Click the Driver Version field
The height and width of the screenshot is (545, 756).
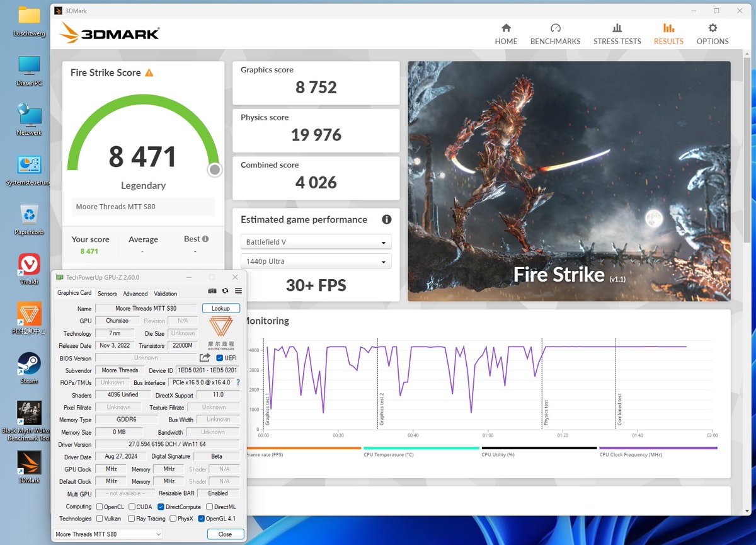point(167,444)
